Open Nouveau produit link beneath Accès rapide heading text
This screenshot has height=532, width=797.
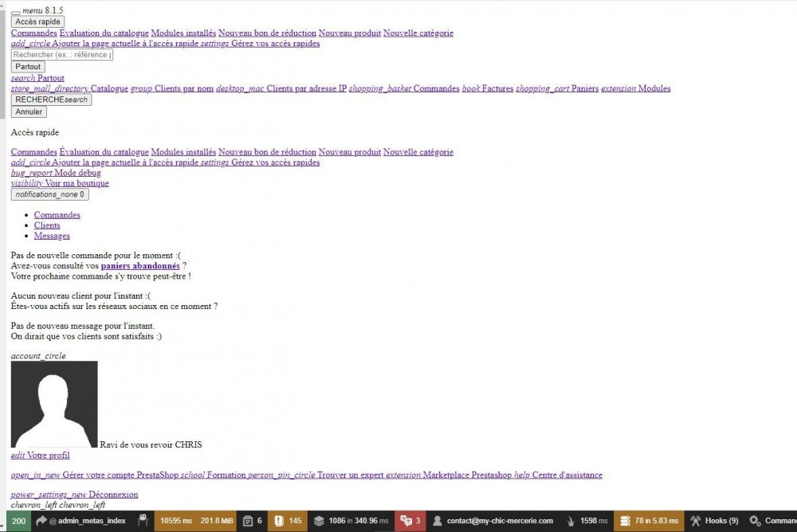click(350, 152)
